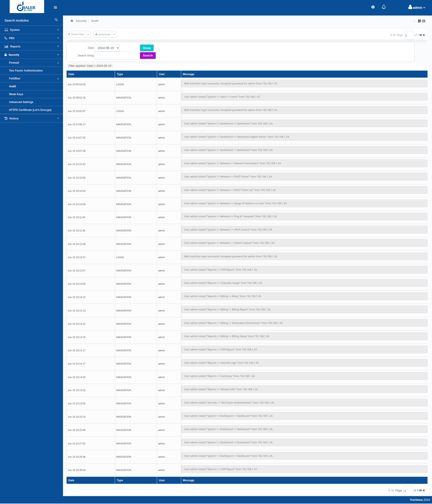Go to first page, bottom pager
Viewport: 432px width, 504px height.
389,490
